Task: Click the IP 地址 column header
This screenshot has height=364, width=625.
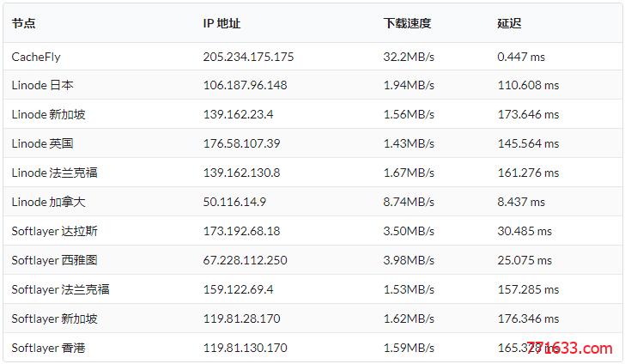Action: pos(221,23)
